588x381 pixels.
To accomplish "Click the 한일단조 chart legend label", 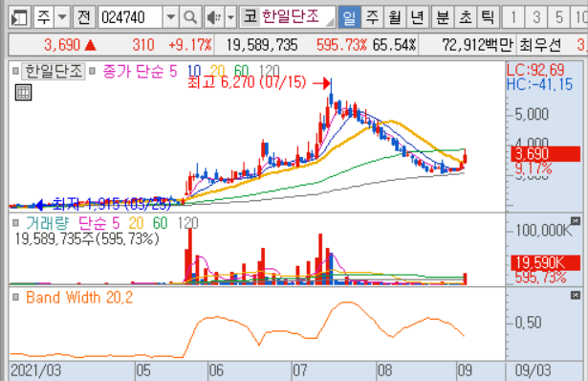I will pos(54,72).
